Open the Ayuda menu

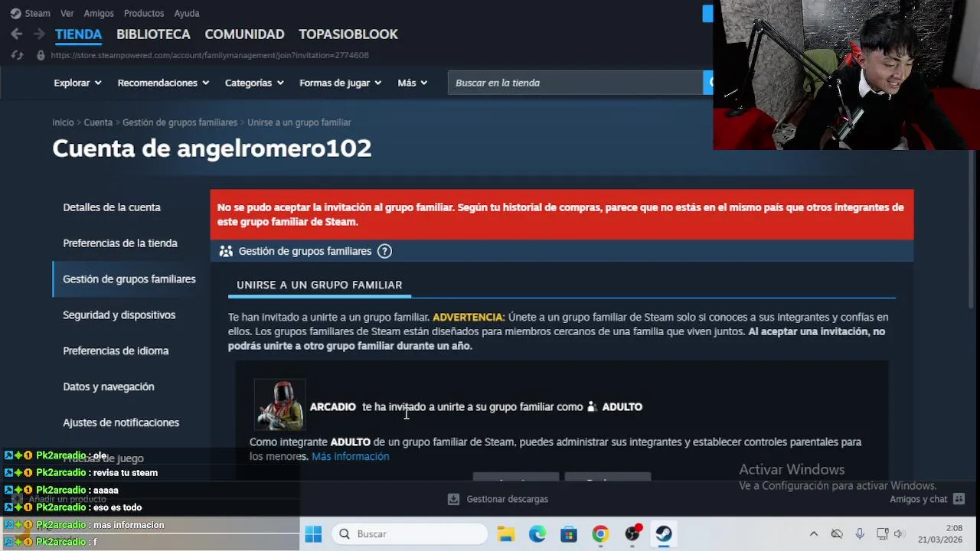[x=187, y=13]
